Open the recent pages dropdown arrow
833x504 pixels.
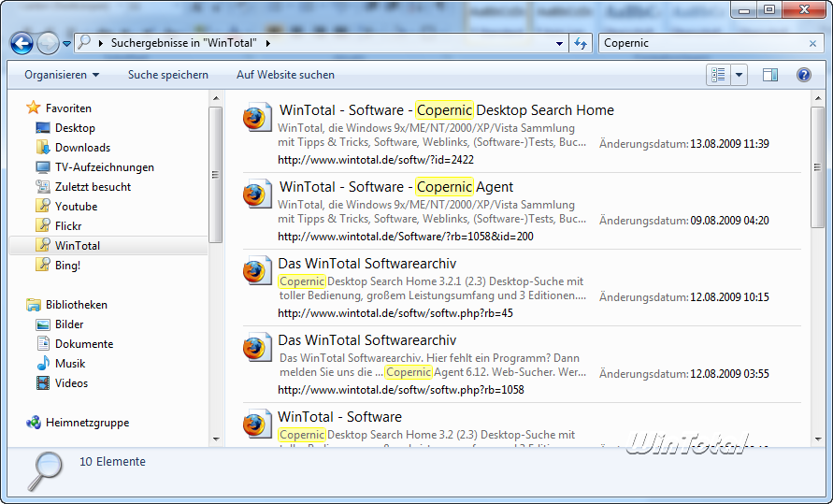pyautogui.click(x=67, y=44)
